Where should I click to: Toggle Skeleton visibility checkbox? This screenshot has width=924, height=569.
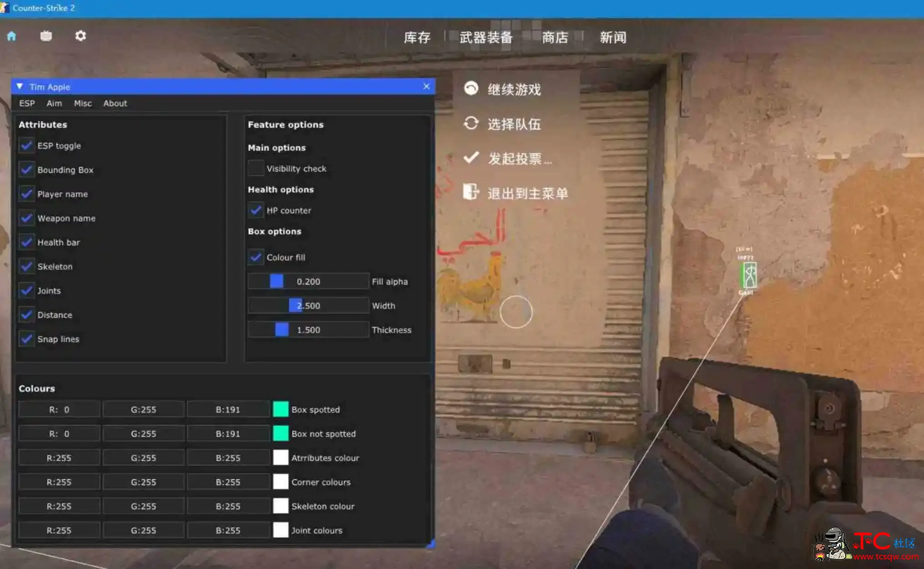click(26, 266)
